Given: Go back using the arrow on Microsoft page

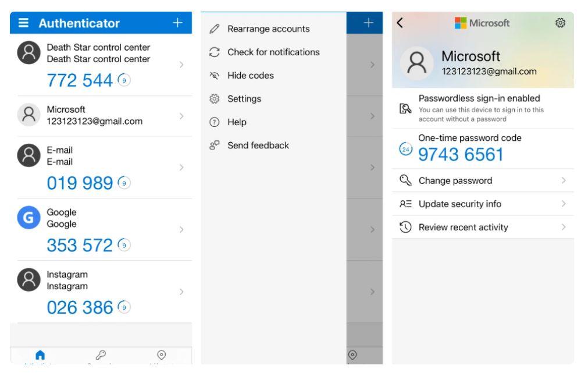Looking at the screenshot, I should (x=400, y=23).
